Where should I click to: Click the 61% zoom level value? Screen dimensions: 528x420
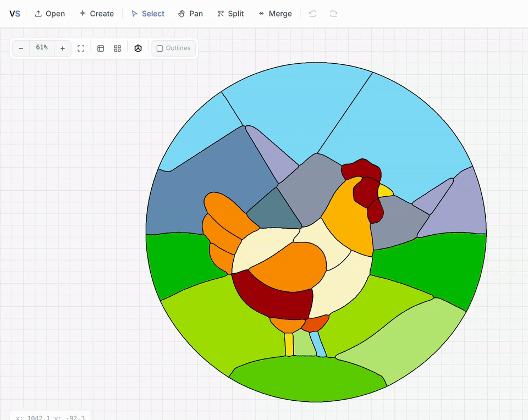click(x=42, y=47)
